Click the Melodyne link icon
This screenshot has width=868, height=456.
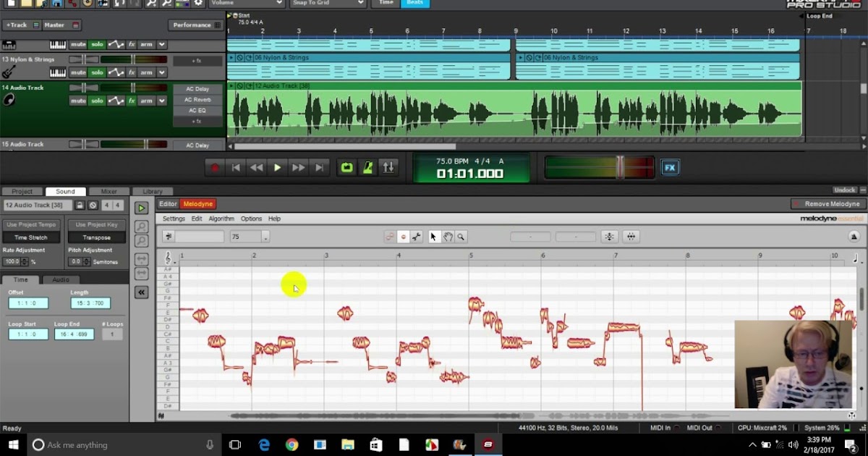click(x=390, y=237)
